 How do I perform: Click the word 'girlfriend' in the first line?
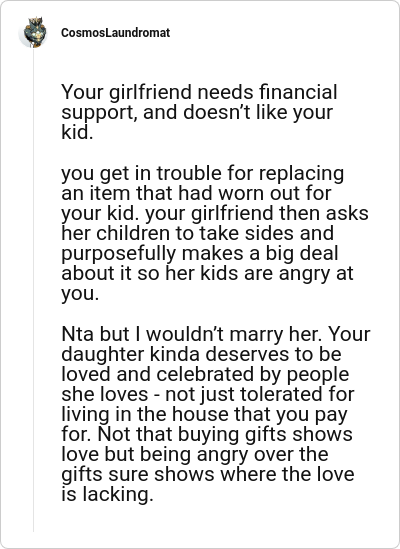pos(152,93)
